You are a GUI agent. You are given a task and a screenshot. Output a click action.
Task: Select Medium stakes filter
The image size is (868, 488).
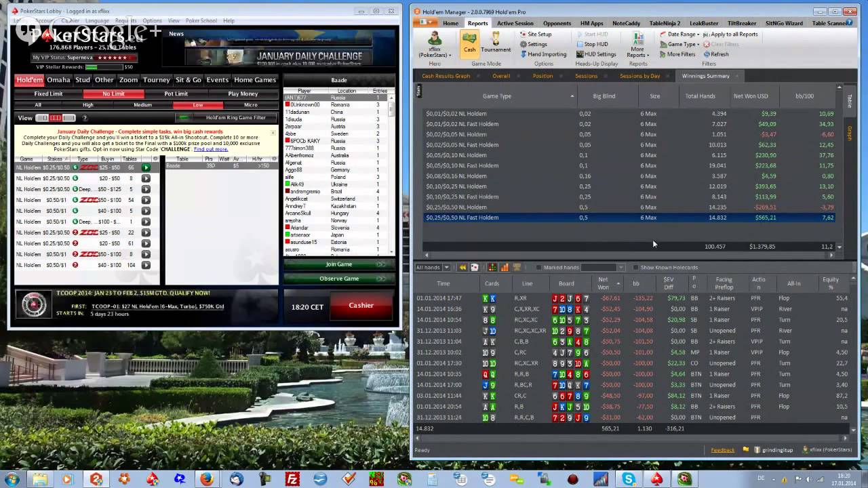tap(143, 105)
